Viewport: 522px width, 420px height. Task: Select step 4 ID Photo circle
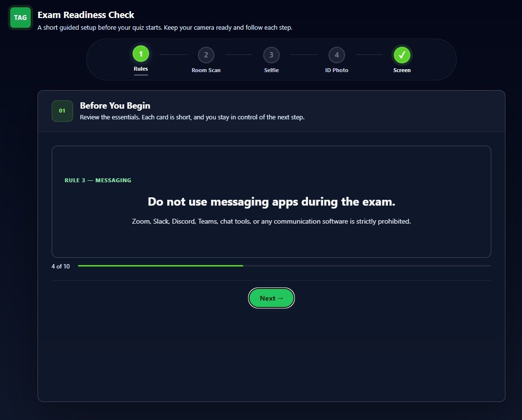coord(337,55)
